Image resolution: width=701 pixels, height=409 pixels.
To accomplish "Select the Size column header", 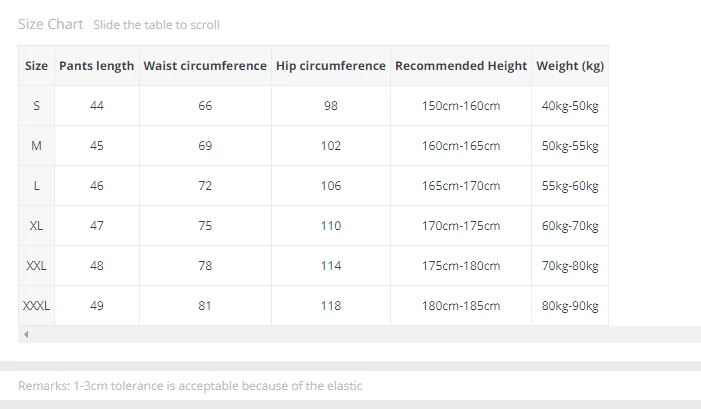I will tap(36, 66).
